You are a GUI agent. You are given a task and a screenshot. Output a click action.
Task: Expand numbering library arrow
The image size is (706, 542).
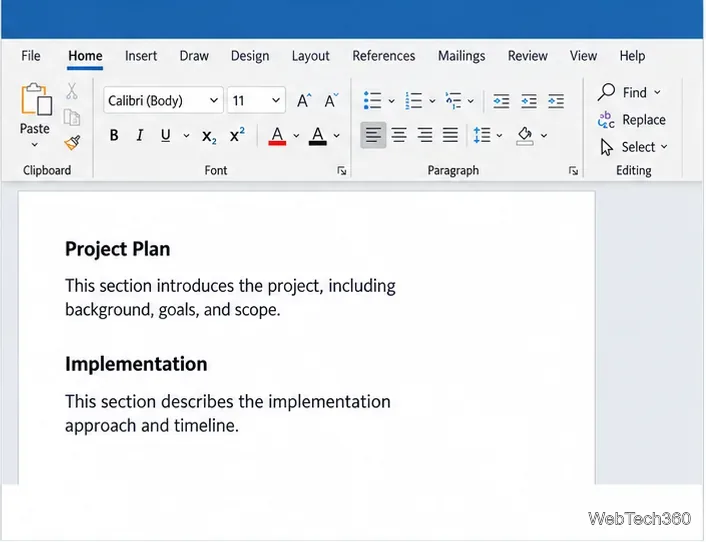(432, 101)
